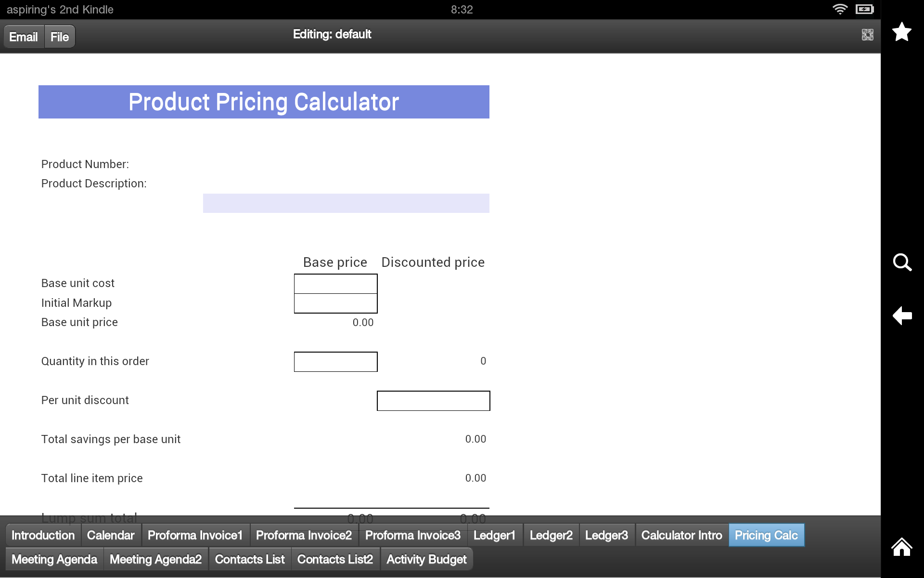
Task: Show the Activity Budget sheet
Action: [x=426, y=559]
